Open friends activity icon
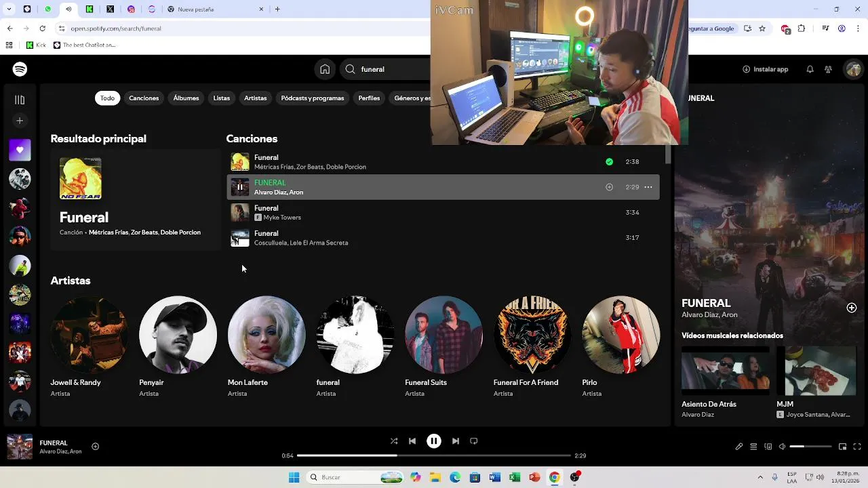The image size is (868, 488). point(828,69)
